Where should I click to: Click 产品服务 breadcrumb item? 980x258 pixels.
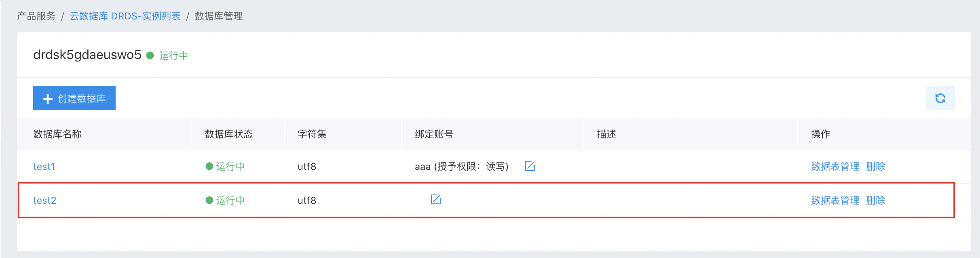[x=36, y=16]
